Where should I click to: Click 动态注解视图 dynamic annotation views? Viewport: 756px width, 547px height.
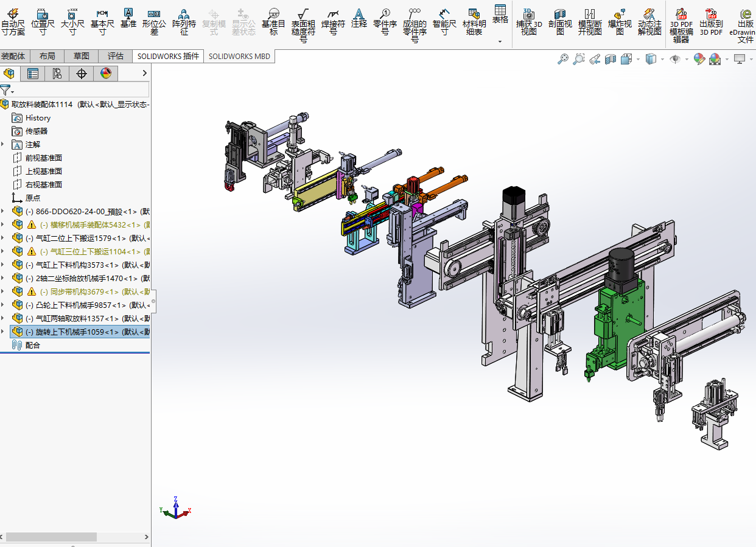(649, 22)
